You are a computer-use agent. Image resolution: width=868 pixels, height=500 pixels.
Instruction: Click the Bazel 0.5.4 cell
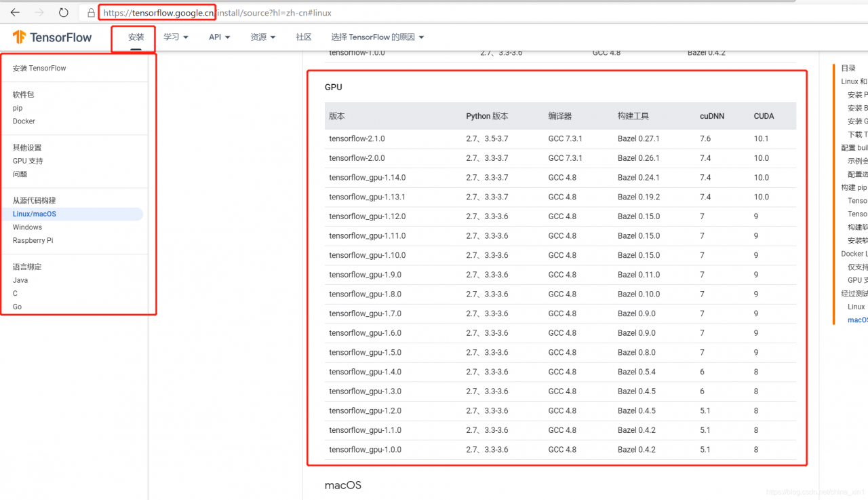[x=637, y=372]
